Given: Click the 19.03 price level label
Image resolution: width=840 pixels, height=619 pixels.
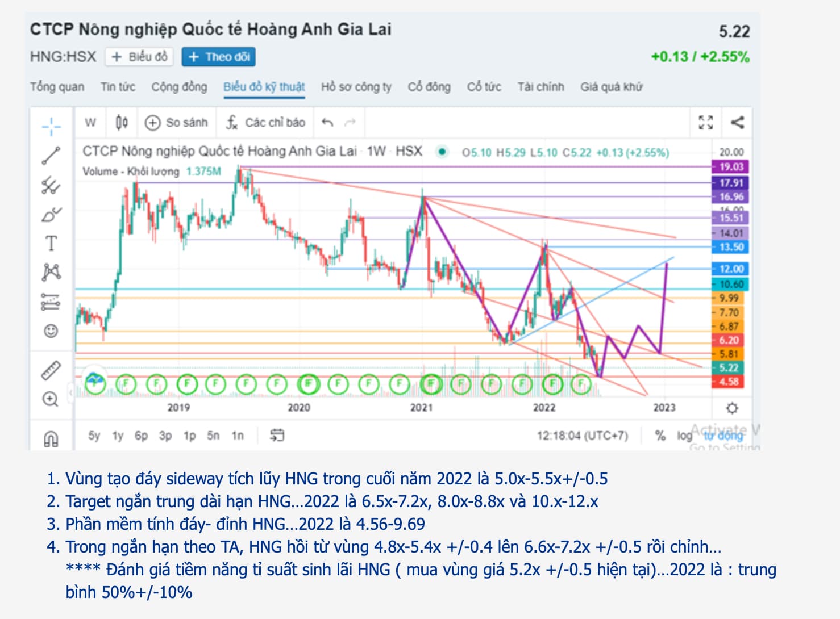Looking at the screenshot, I should (x=731, y=167).
